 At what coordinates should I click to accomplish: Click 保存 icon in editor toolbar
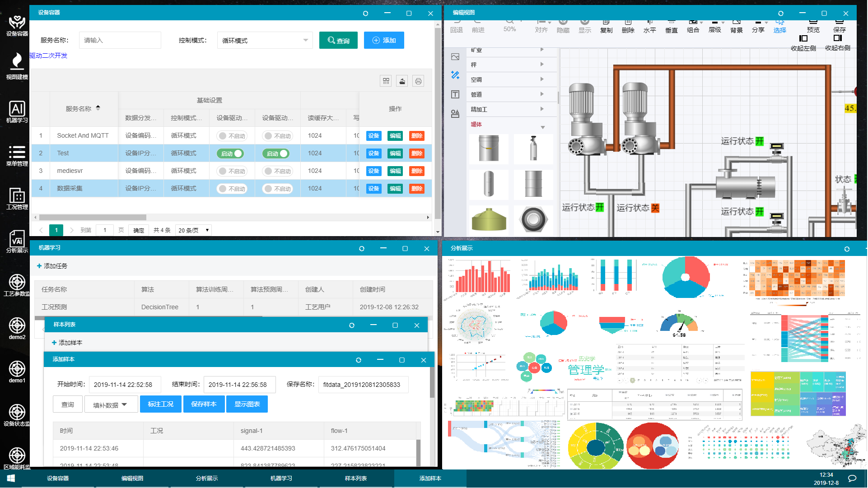click(839, 25)
